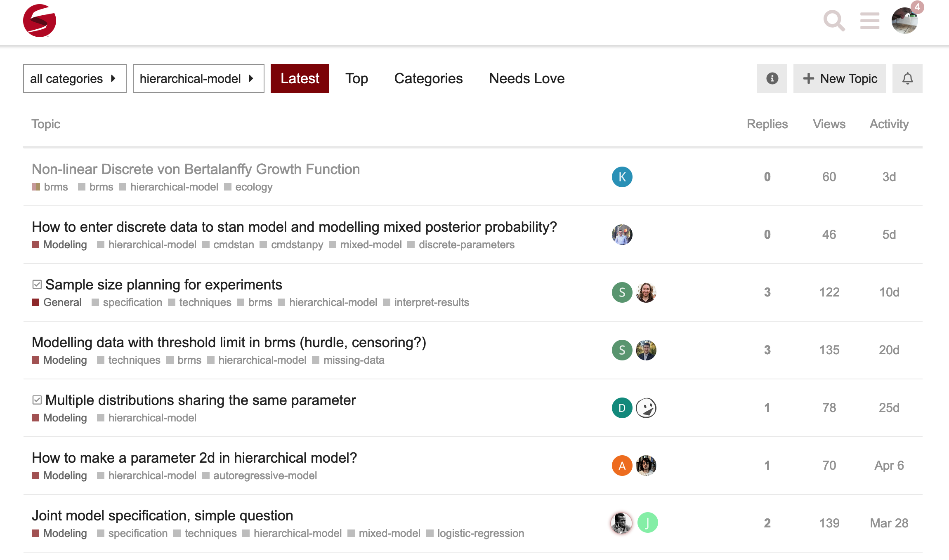This screenshot has width=949, height=560.
Task: Switch to the Top tab
Action: [x=356, y=78]
